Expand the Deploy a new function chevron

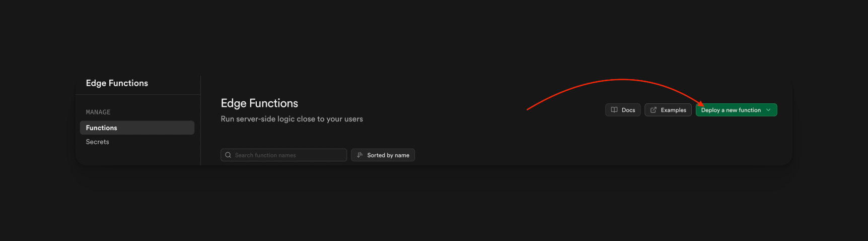(x=768, y=110)
